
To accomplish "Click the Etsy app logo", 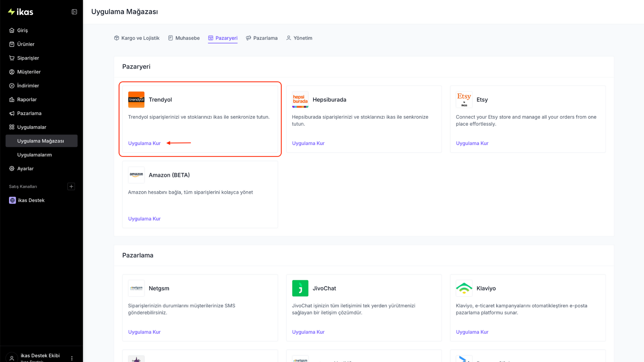I will (464, 100).
